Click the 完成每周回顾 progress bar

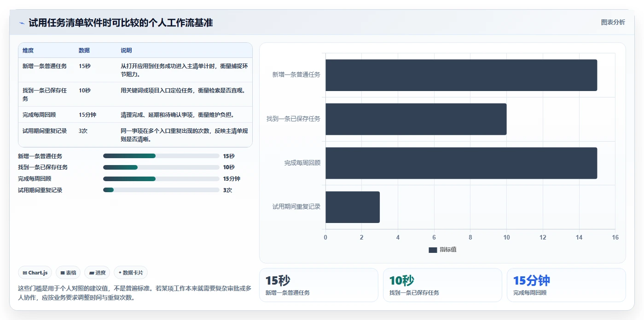click(161, 179)
